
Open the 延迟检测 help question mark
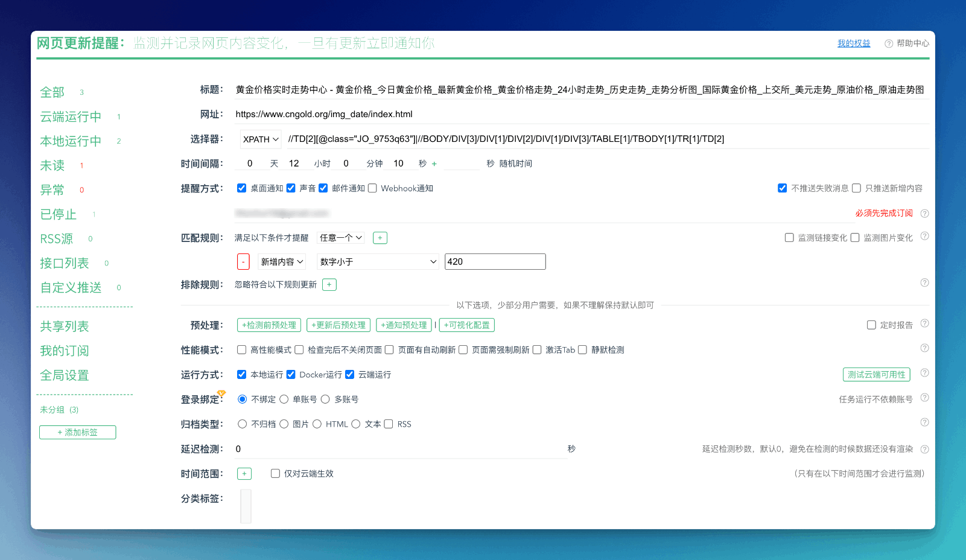point(924,449)
